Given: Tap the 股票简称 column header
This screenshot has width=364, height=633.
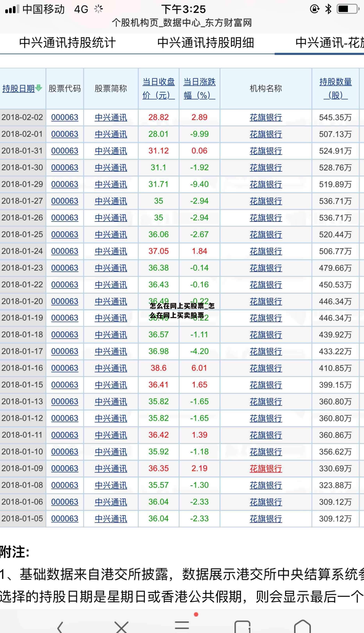Looking at the screenshot, I should coord(111,88).
